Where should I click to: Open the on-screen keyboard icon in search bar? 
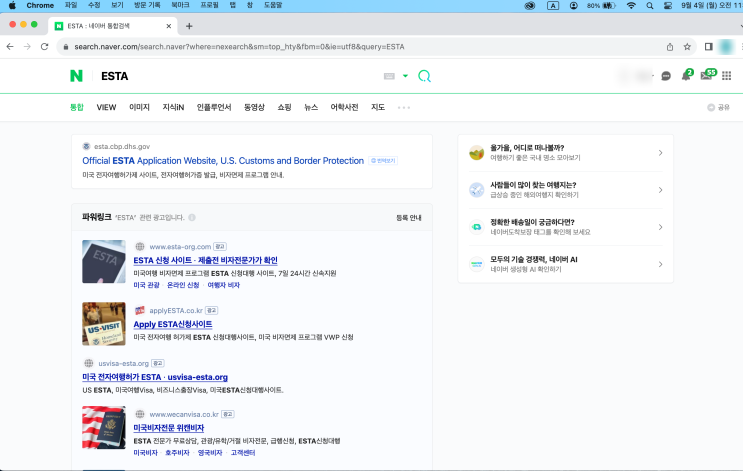[x=389, y=76]
